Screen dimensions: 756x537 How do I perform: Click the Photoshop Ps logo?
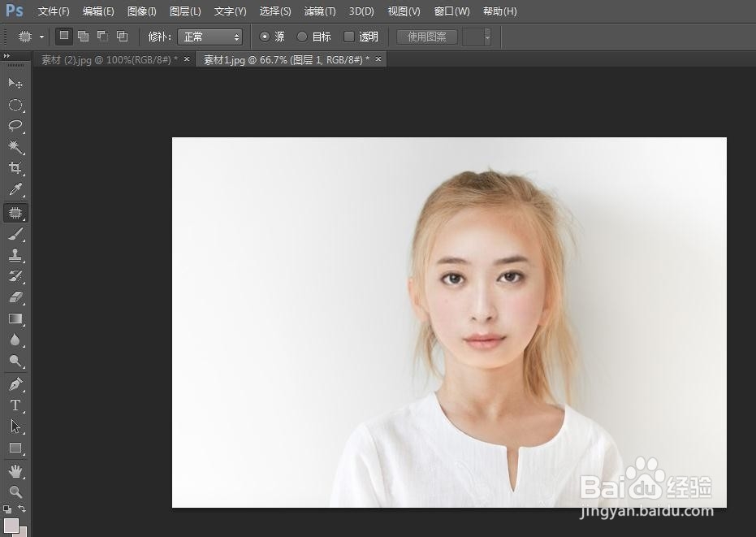[14, 10]
